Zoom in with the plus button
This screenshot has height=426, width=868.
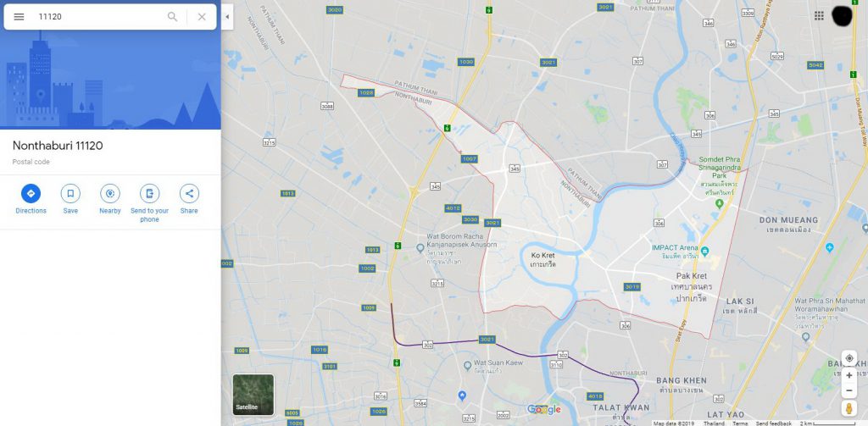coord(849,376)
